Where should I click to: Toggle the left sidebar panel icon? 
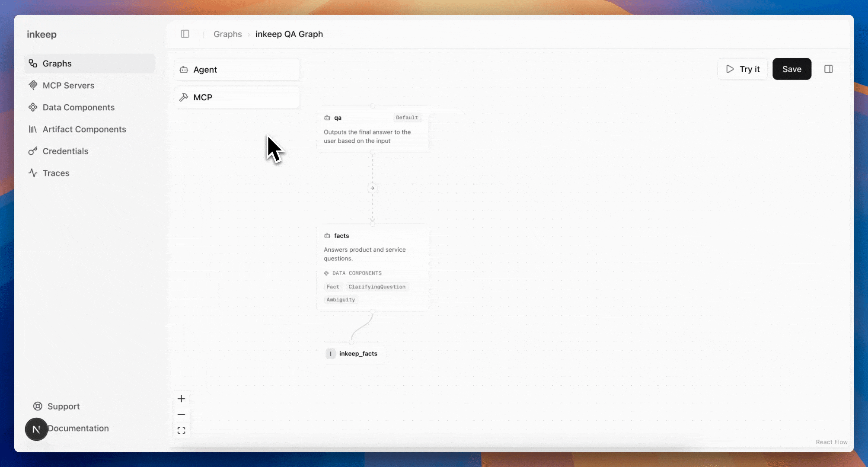coord(185,34)
